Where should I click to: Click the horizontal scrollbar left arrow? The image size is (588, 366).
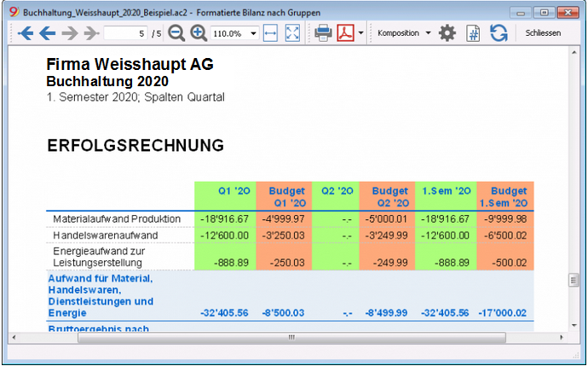click(14, 338)
